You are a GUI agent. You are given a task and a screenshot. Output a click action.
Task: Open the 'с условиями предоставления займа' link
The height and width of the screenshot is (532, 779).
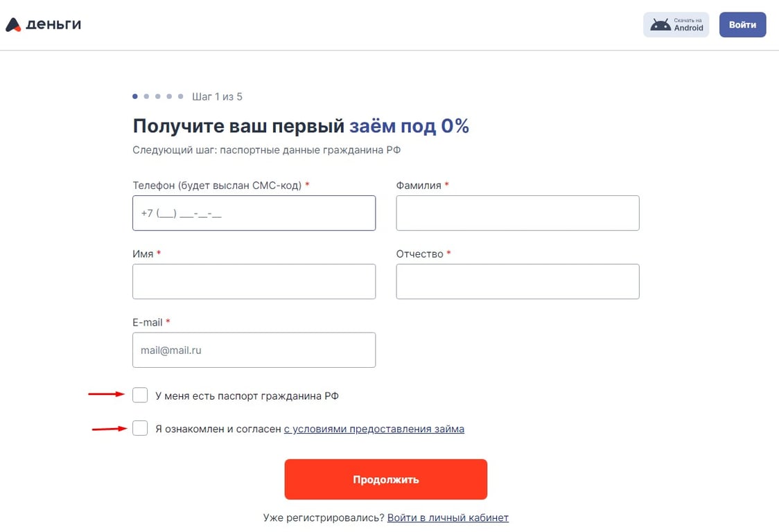tap(374, 429)
